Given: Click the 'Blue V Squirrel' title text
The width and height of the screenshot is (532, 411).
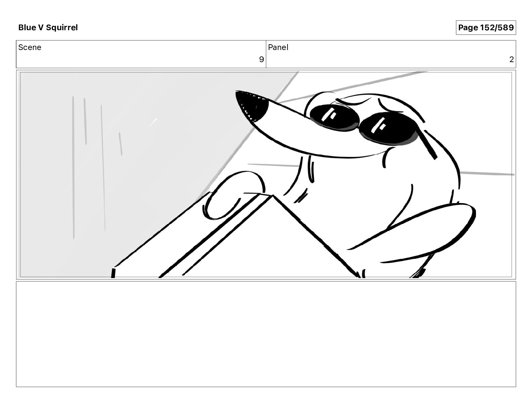Looking at the screenshot, I should click(48, 28).
